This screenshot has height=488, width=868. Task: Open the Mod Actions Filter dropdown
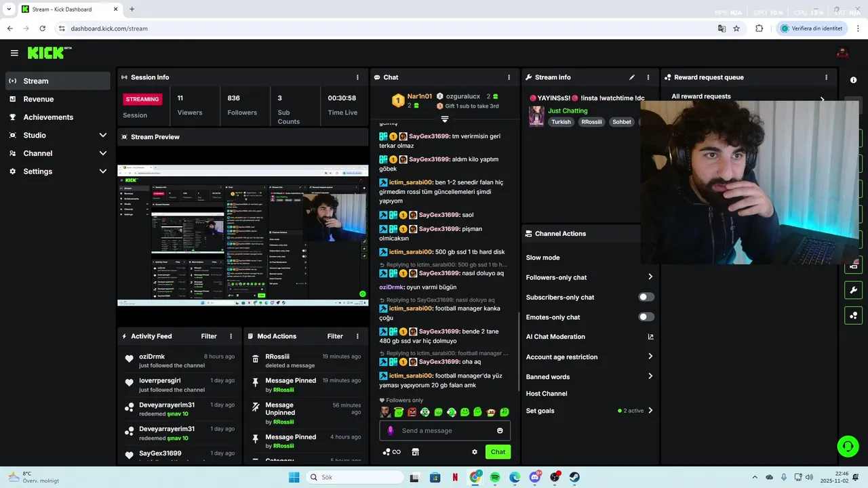click(335, 336)
